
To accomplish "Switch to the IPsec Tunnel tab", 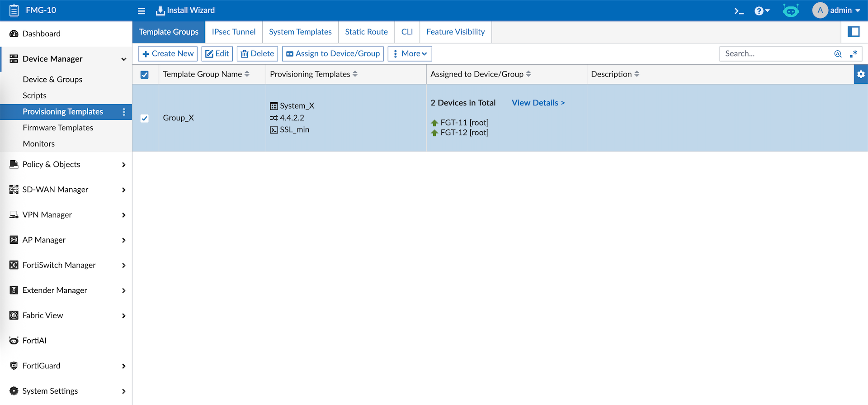I will [234, 32].
